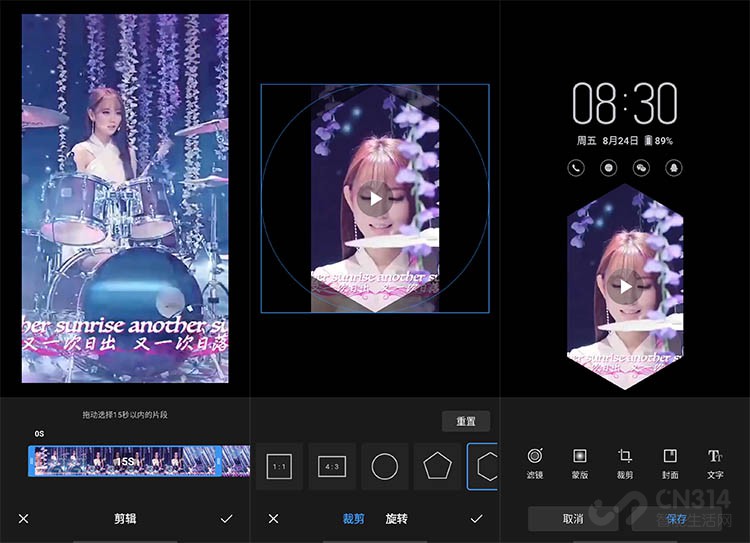Click the right trim handle of the timeline
Image resolution: width=750 pixels, height=543 pixels.
219,461
